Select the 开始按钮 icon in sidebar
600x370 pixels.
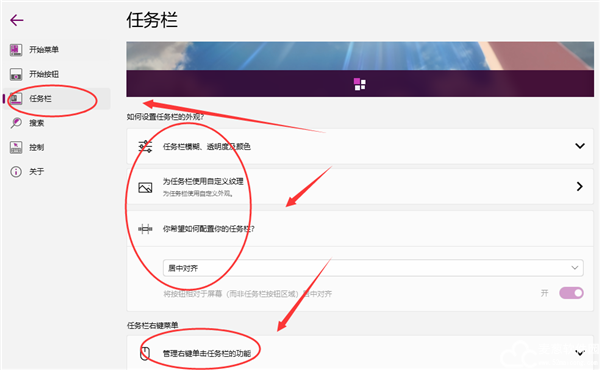click(x=16, y=74)
